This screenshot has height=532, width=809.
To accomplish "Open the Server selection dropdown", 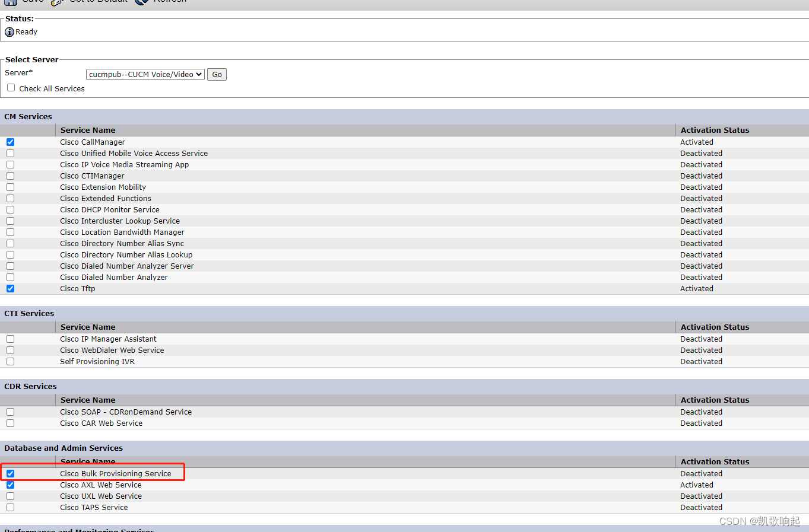I will pyautogui.click(x=145, y=74).
